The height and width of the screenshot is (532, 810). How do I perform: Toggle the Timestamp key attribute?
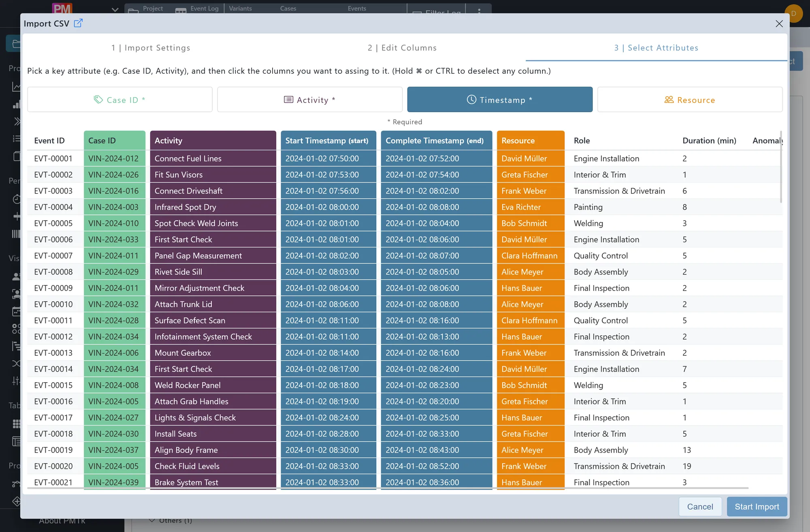click(500, 100)
